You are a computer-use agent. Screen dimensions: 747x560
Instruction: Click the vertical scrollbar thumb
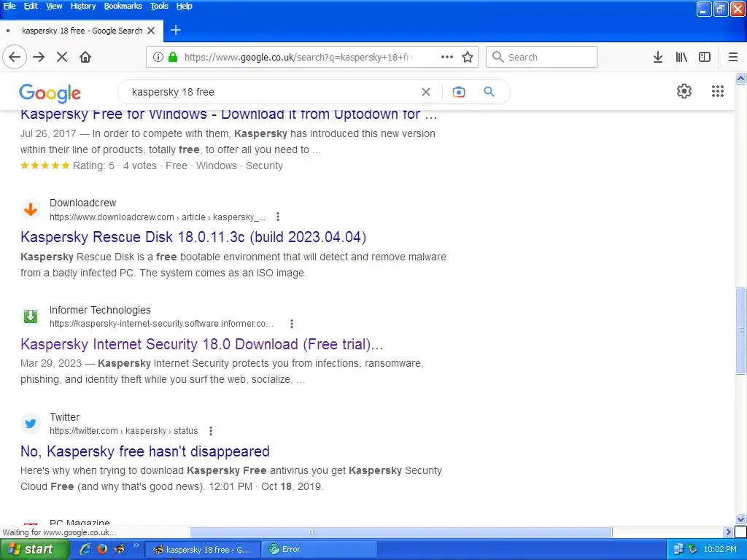pos(741,331)
